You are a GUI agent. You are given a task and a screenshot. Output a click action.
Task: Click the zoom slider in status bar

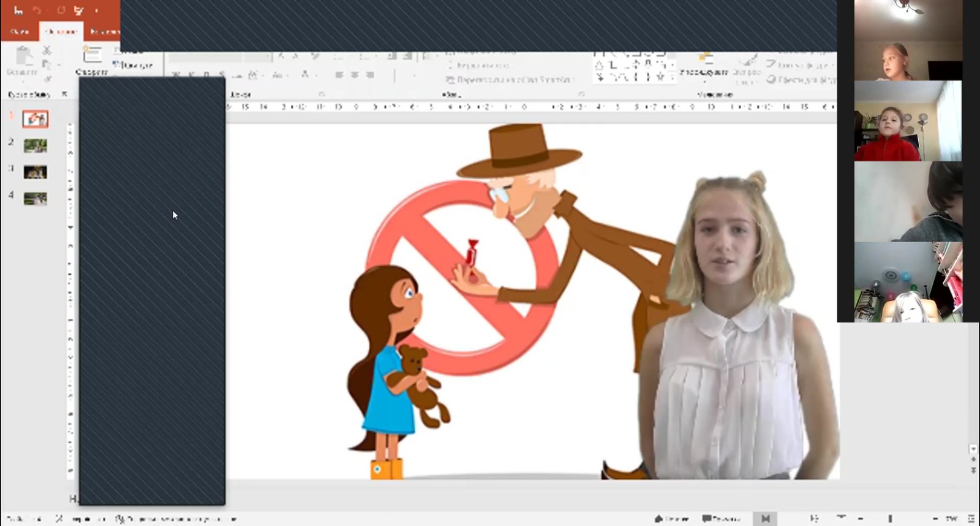pos(890,519)
